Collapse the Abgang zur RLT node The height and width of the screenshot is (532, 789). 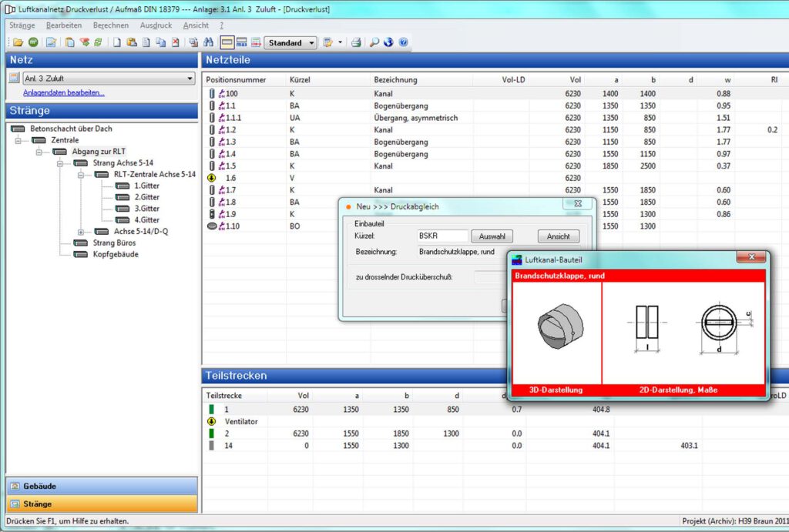pos(39,152)
